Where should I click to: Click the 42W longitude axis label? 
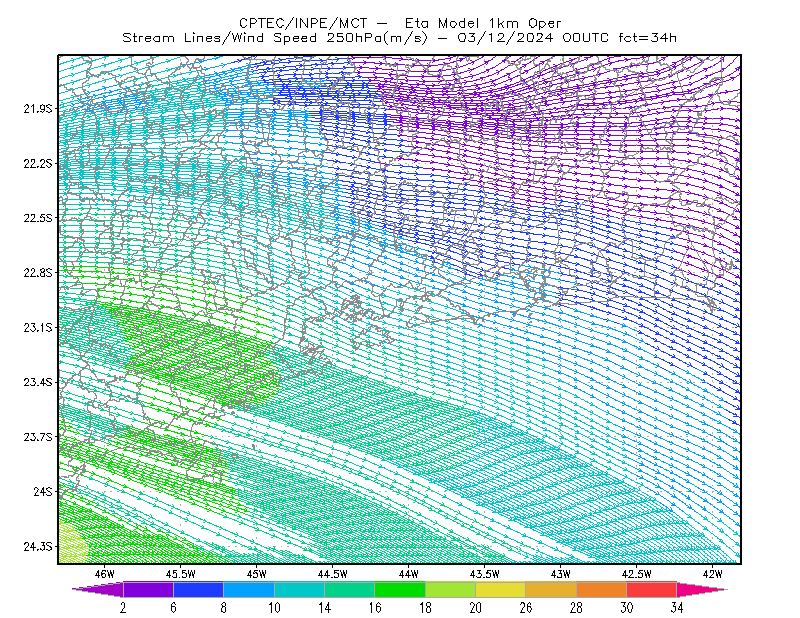712,574
